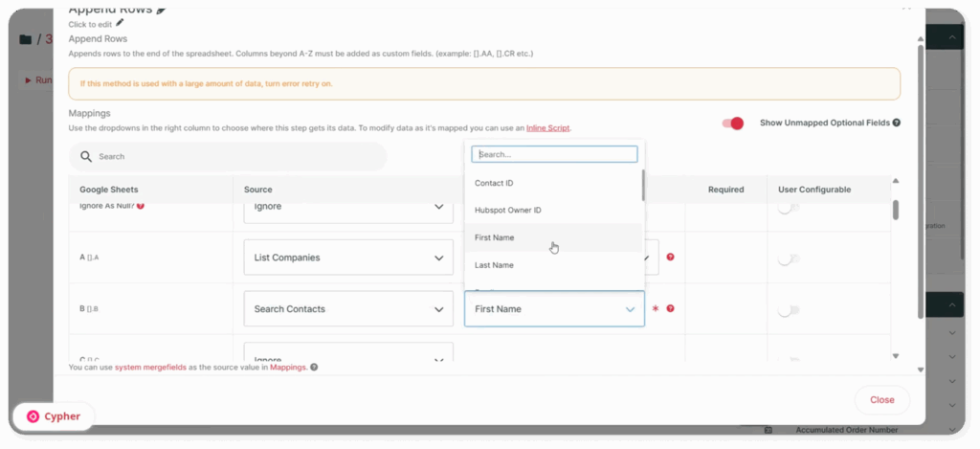The height and width of the screenshot is (449, 980).
Task: Click the magnifier icon in Mappings search bar
Action: 86,156
